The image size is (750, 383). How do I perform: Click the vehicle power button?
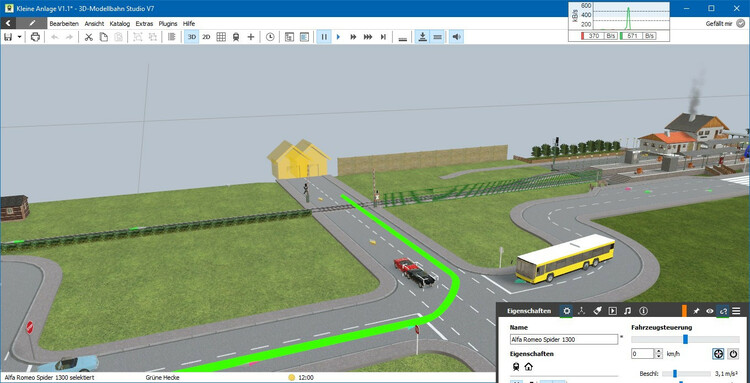click(733, 354)
